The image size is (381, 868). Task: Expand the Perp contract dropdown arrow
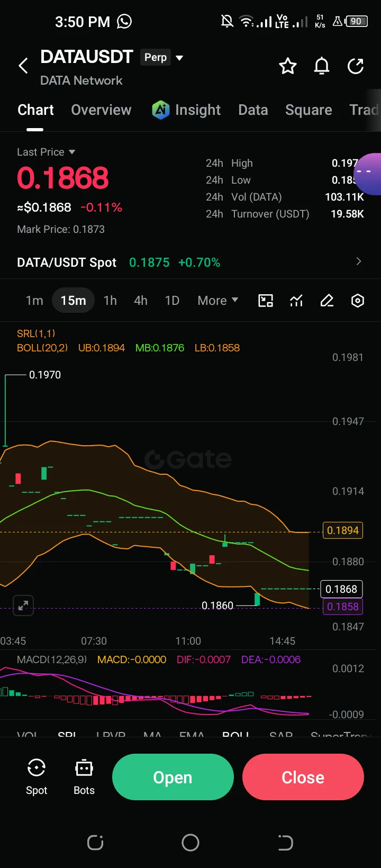coord(179,58)
